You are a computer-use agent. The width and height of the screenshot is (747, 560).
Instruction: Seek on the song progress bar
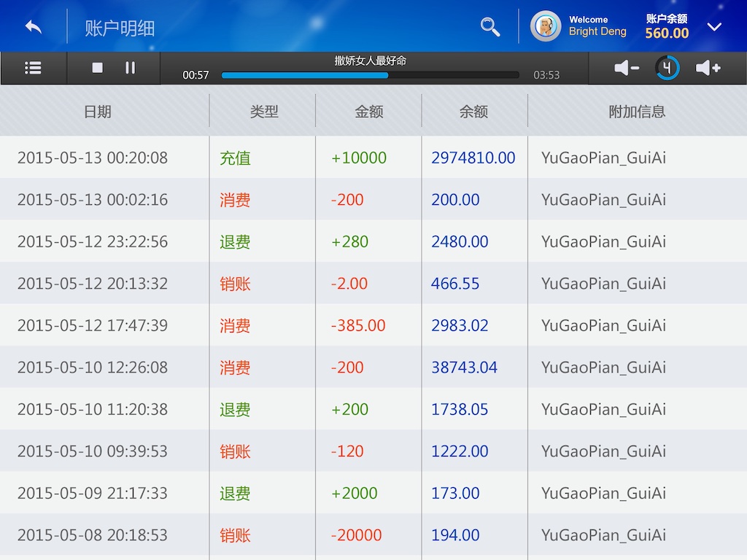[x=370, y=75]
